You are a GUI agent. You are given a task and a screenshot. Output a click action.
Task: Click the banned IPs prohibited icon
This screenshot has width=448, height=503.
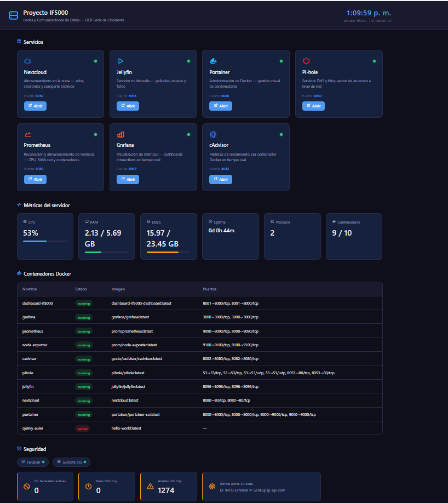coord(27,487)
